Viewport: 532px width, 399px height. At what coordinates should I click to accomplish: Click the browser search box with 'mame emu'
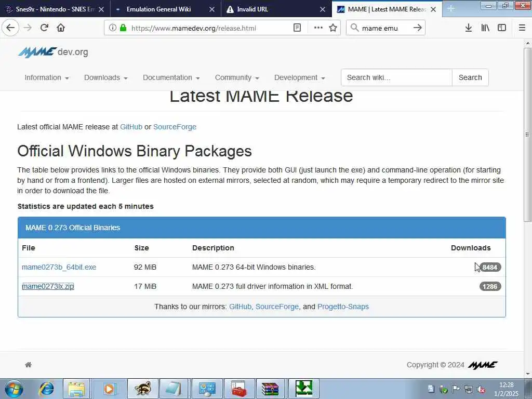pos(385,28)
